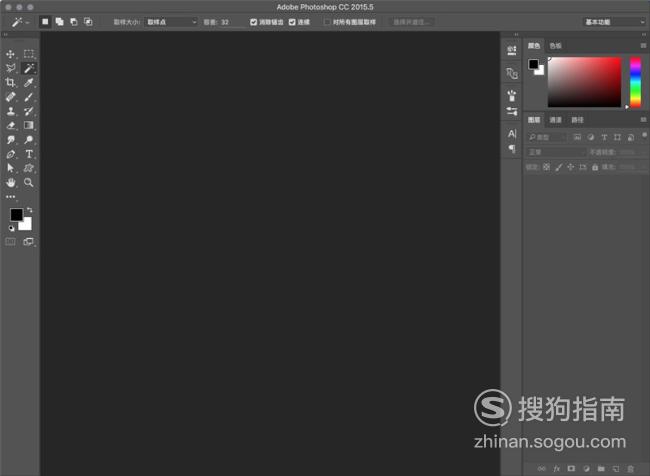
Task: Open the layer blend mode dropdown
Action: 556,152
